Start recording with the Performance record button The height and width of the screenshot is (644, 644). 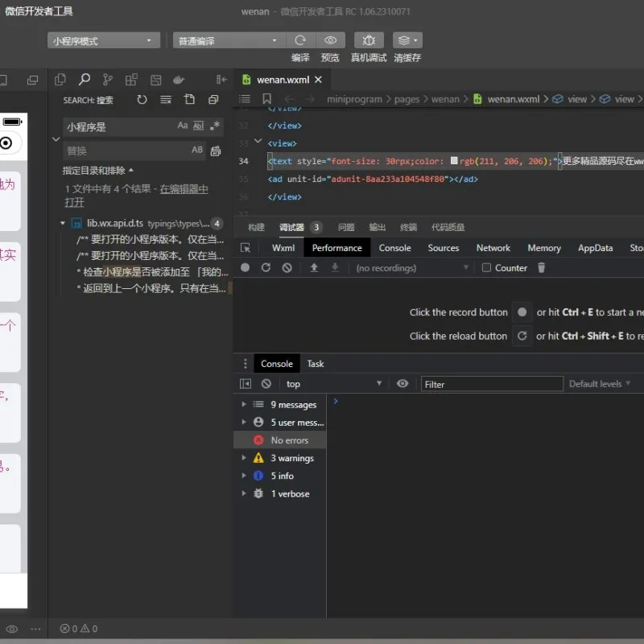point(246,268)
